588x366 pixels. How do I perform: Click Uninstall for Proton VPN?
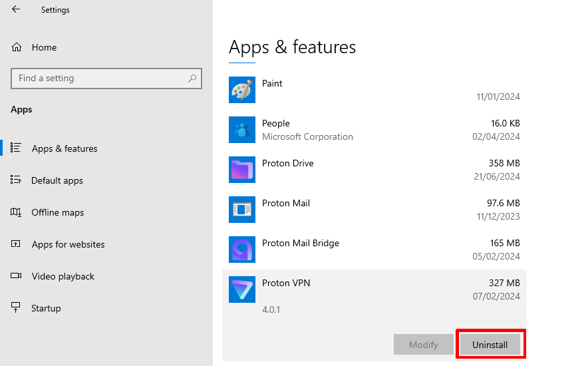490,345
